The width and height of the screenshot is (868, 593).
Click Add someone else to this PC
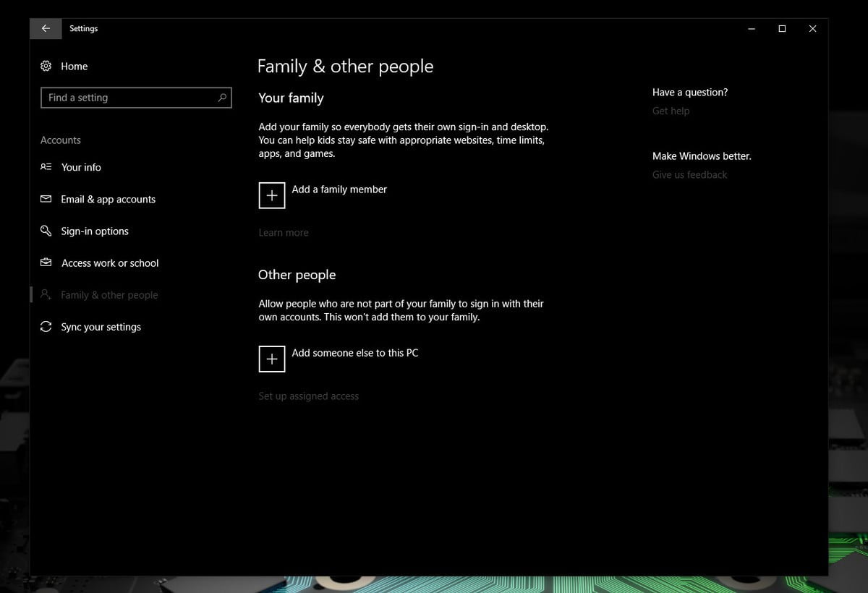[x=354, y=353]
